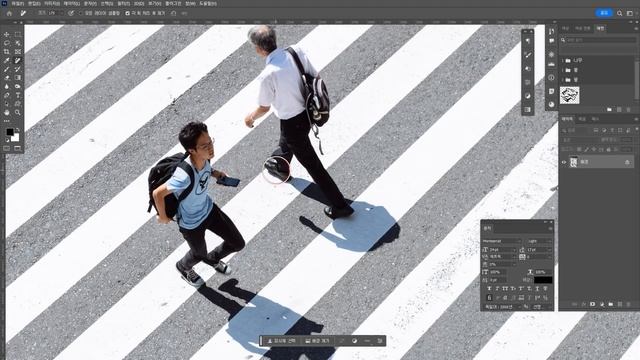Open the Paragraph panel icon in floating strip

click(x=528, y=41)
